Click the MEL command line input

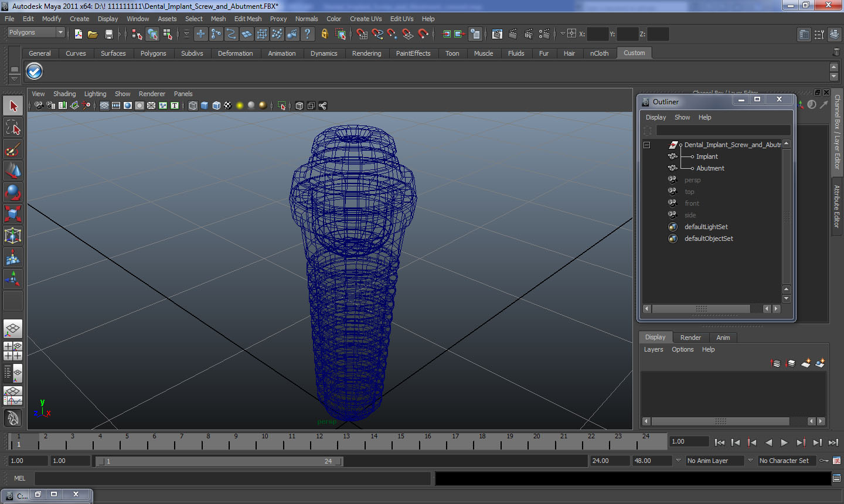(232, 478)
